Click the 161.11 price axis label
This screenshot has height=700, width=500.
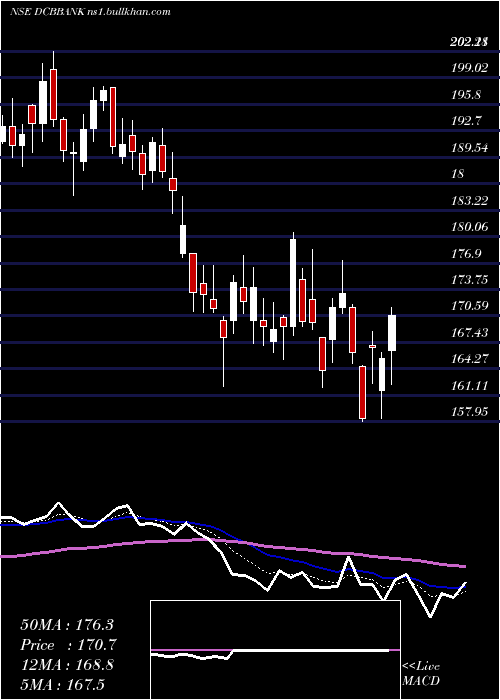pyautogui.click(x=470, y=385)
